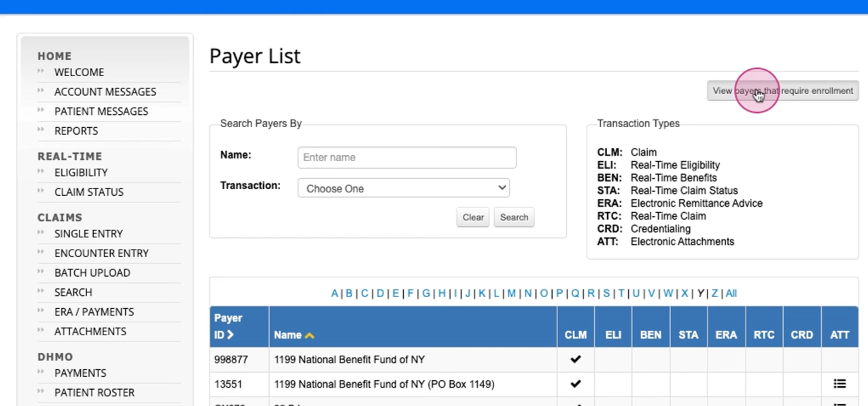Open Search under Claims

pos(73,292)
